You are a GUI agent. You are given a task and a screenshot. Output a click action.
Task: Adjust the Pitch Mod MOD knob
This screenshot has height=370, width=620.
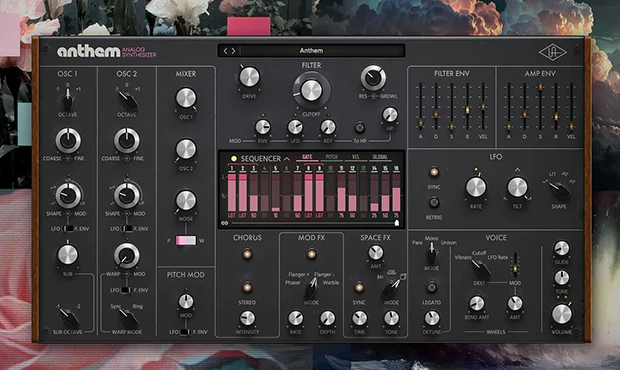pyautogui.click(x=186, y=301)
